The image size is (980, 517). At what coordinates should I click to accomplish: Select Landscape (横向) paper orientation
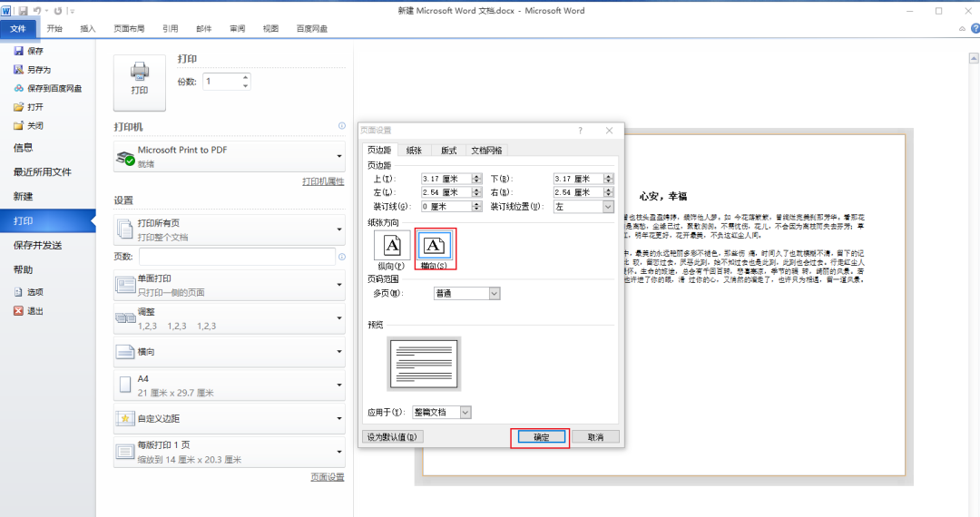pos(436,246)
